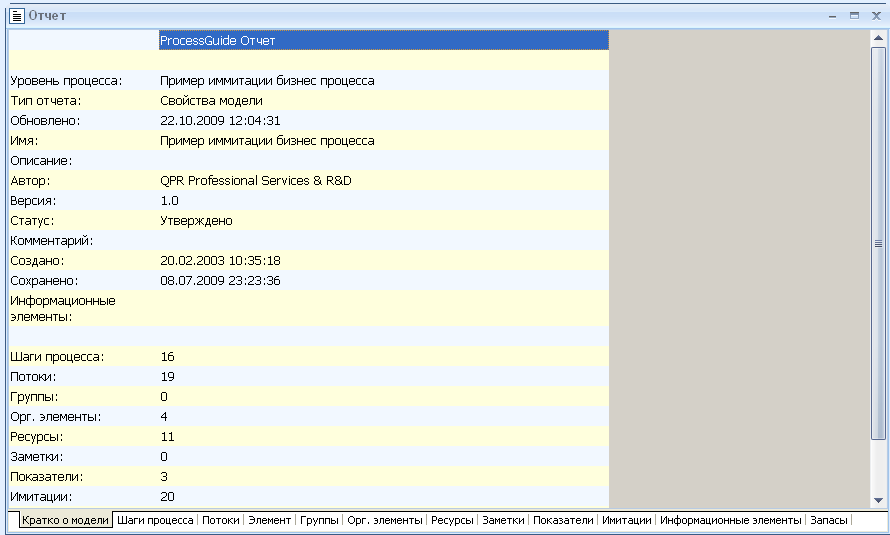Click the Комментарий label
The image size is (890, 535).
tap(52, 241)
